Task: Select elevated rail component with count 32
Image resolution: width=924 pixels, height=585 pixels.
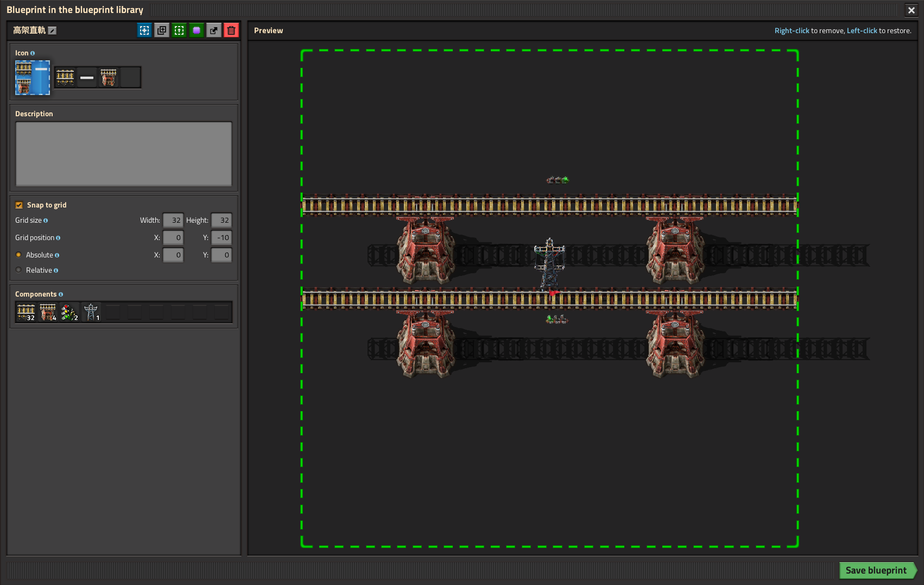Action: point(26,312)
